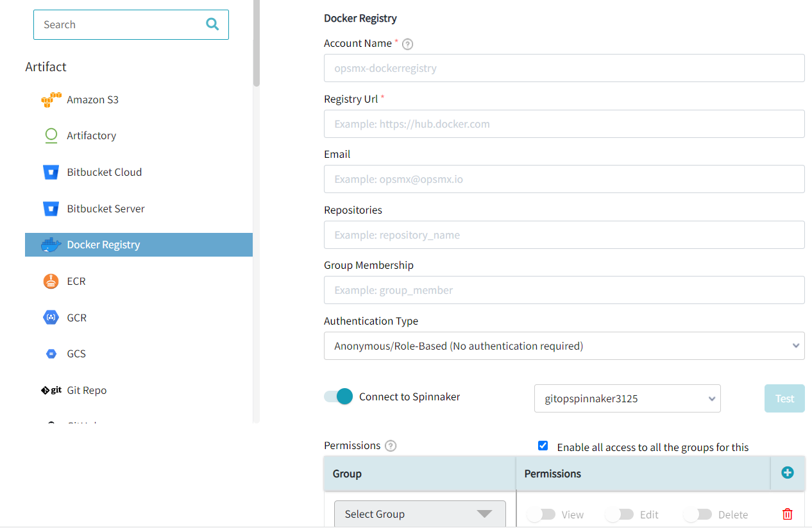The height and width of the screenshot is (528, 812).
Task: Click inside the Registry Url input field
Action: point(564,123)
